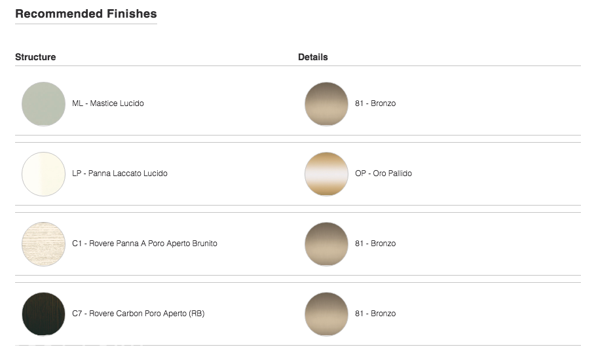Screen dimensions: 596x364
Task: Choose the Rovere Panna wood texture swatch
Action: [x=43, y=244]
